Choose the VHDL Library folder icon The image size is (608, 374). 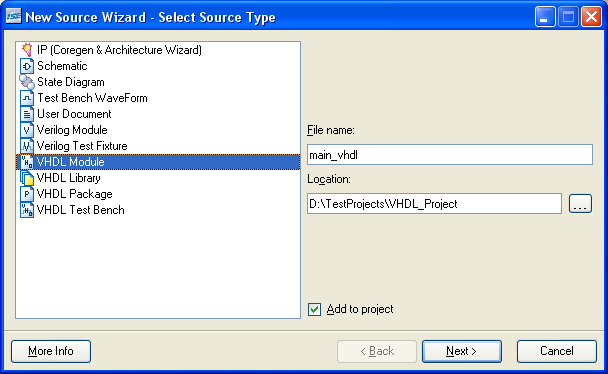(x=27, y=178)
